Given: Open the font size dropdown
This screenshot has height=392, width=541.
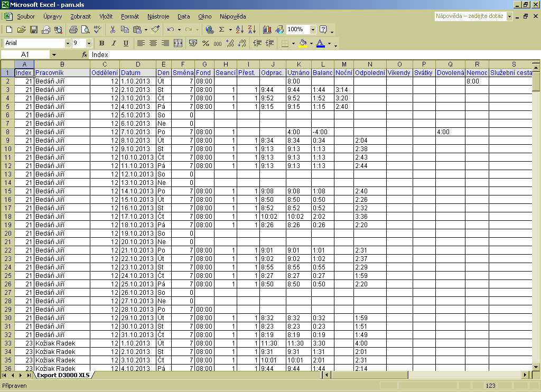Looking at the screenshot, I should pyautogui.click(x=89, y=43).
